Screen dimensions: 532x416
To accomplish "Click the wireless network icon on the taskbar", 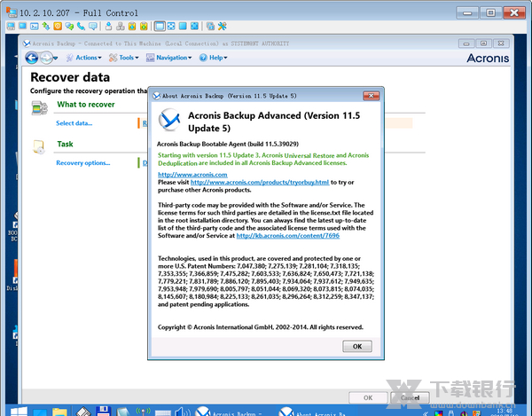I will 143,412.
